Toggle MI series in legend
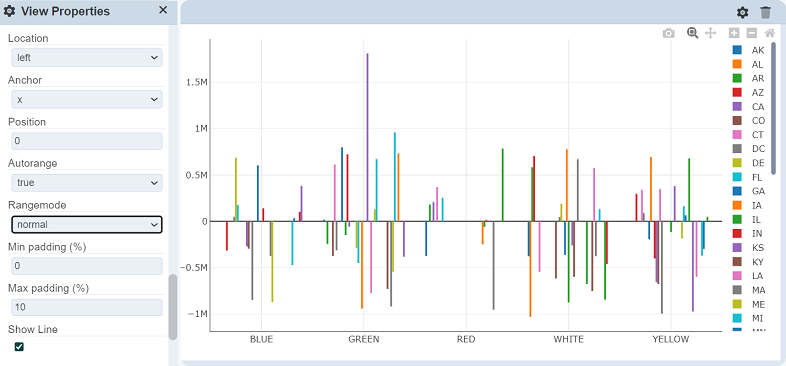This screenshot has height=366, width=786. point(748,318)
